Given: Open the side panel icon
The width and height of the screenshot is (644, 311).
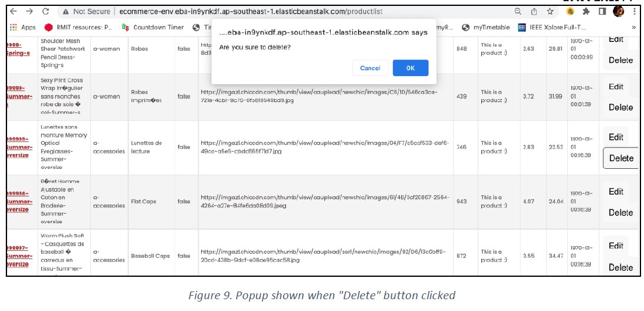Looking at the screenshot, I should pos(602,11).
